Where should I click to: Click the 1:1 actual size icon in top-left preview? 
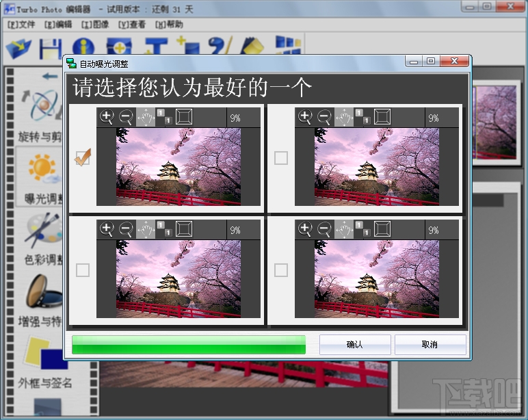(x=164, y=116)
